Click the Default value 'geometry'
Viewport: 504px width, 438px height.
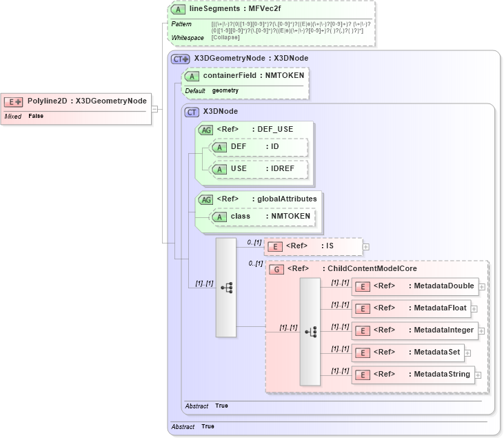225,90
